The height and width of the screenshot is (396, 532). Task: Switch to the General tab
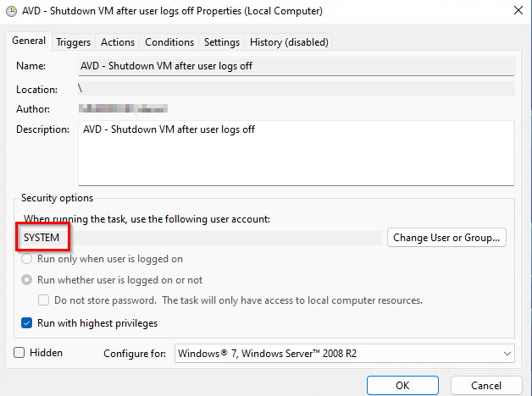click(28, 41)
